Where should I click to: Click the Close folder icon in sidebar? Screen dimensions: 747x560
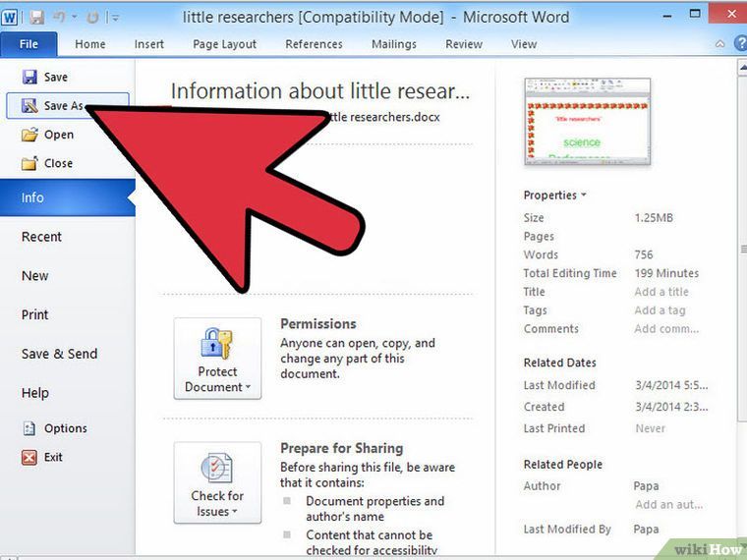(x=29, y=163)
